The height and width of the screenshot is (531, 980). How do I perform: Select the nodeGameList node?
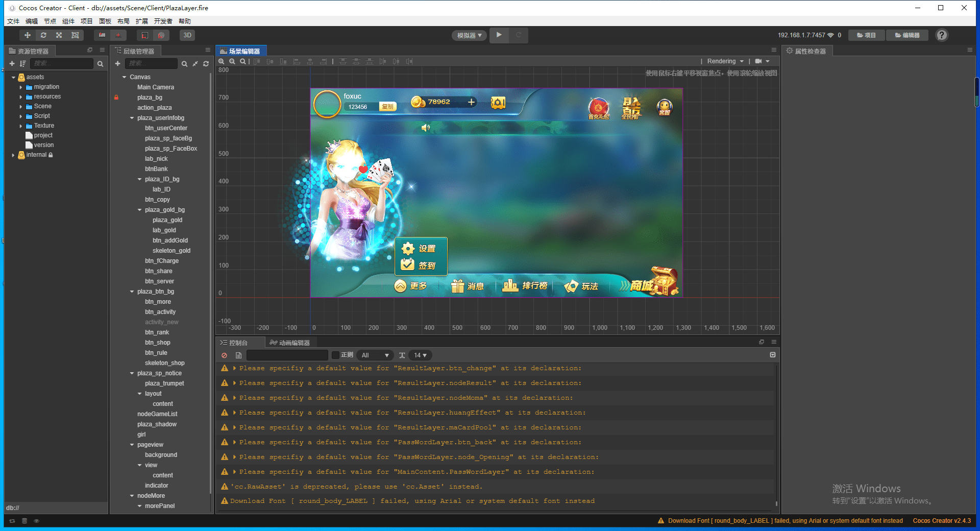click(x=157, y=414)
